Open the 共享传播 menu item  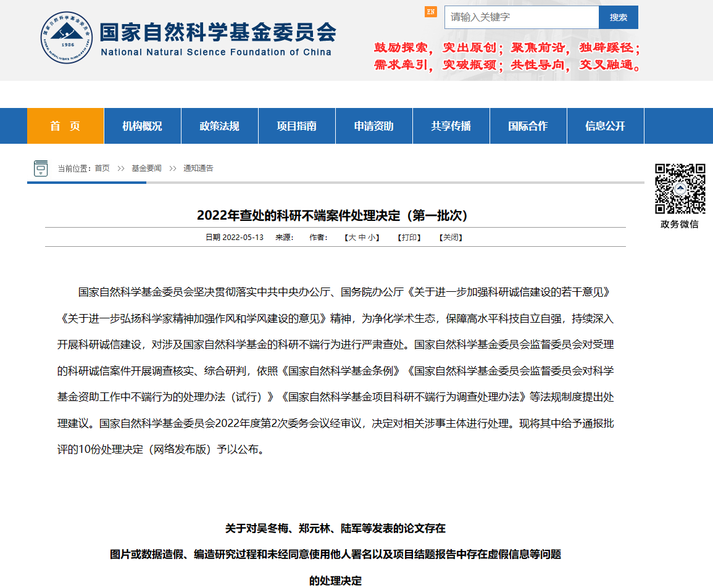click(x=451, y=126)
